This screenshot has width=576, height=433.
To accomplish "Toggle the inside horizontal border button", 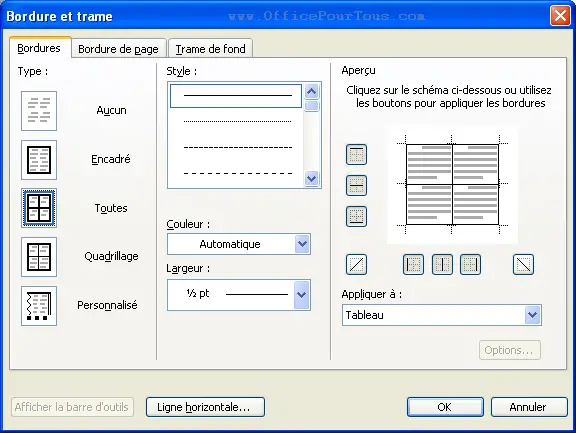I will pos(356,185).
